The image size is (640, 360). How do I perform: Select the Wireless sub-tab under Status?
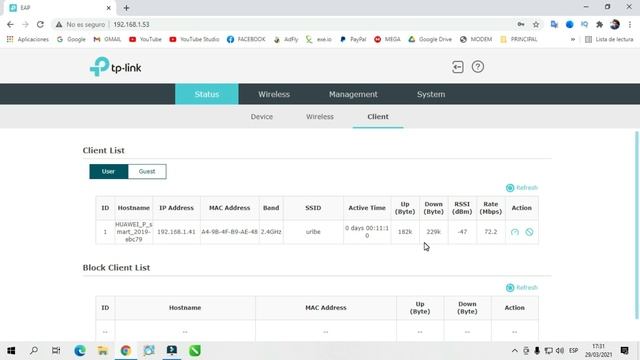(320, 117)
